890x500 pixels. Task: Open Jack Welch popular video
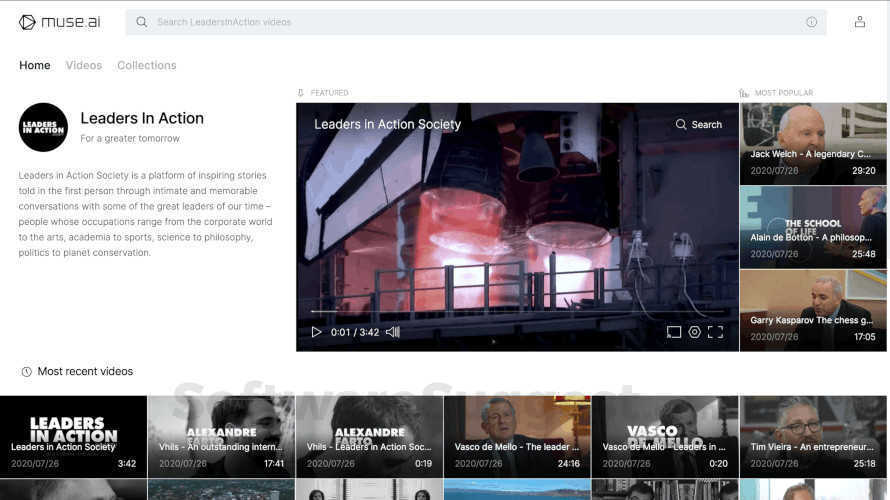[x=813, y=144]
